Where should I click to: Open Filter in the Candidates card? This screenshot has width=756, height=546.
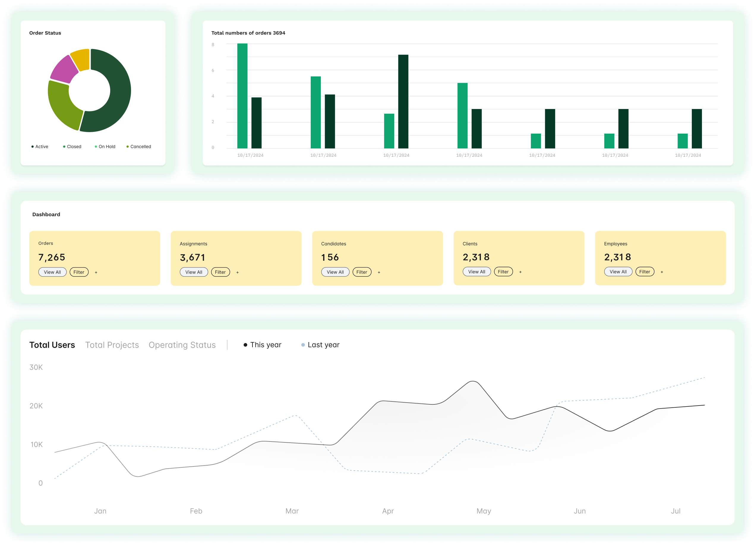click(362, 272)
